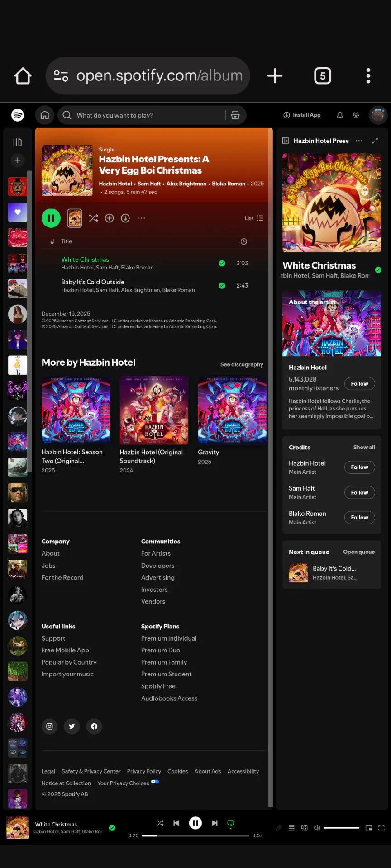This screenshot has height=868, width=391.
Task: Open Spotify Facebook icon
Action: [94, 726]
